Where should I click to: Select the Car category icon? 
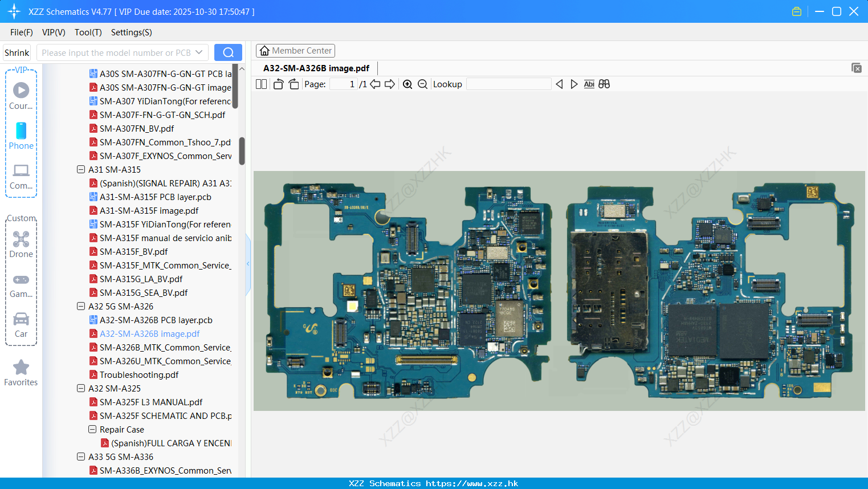click(21, 324)
